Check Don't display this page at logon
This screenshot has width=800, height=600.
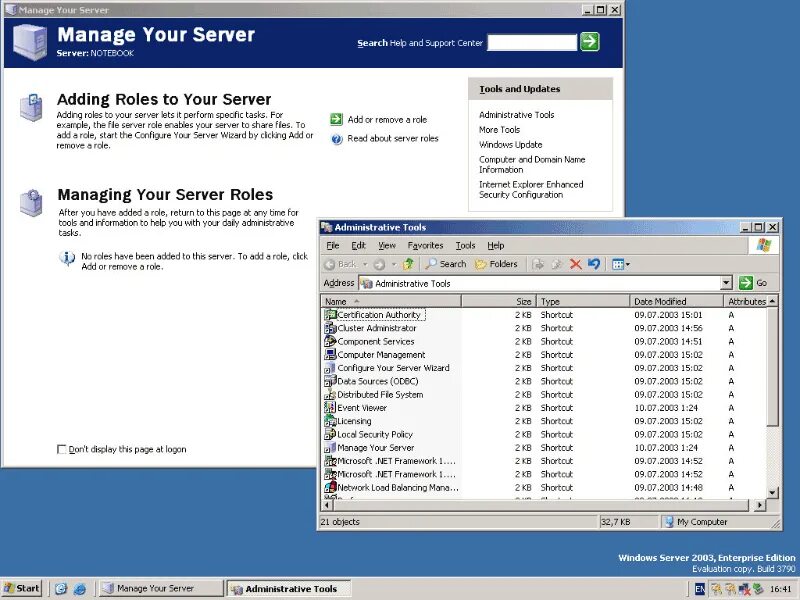click(61, 449)
